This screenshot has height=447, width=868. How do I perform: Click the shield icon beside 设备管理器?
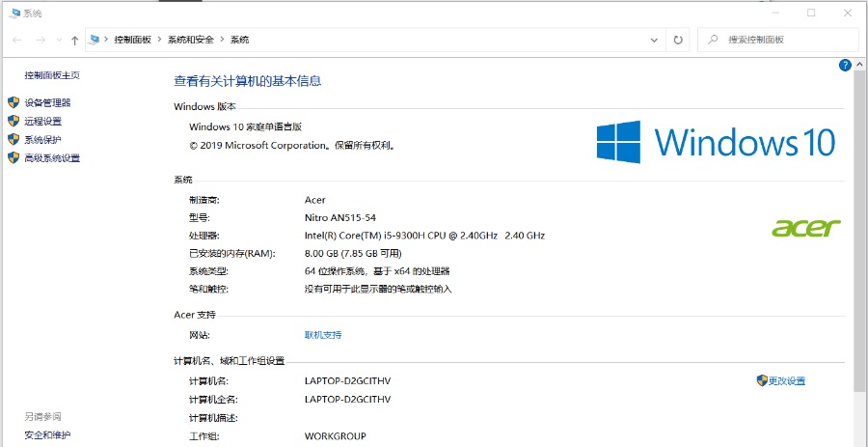coord(14,102)
